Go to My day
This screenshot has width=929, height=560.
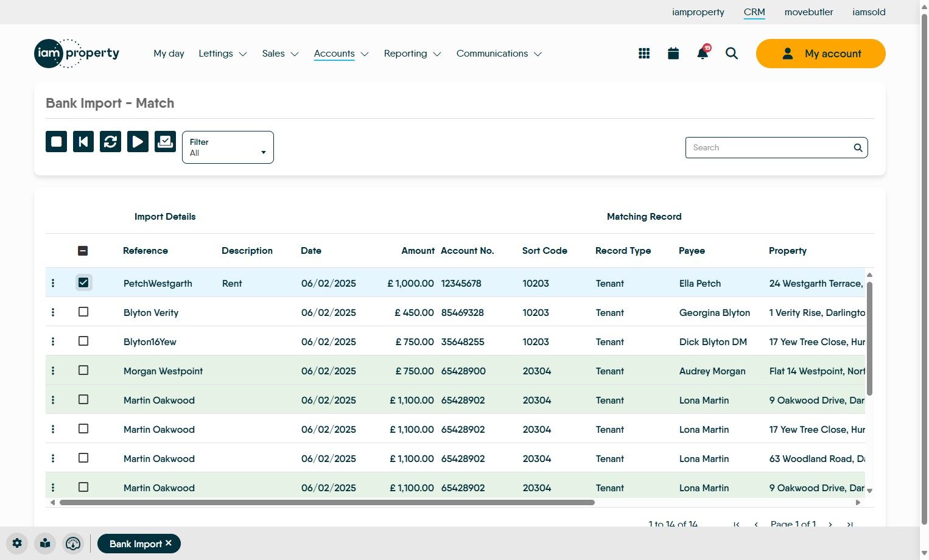pos(169,54)
